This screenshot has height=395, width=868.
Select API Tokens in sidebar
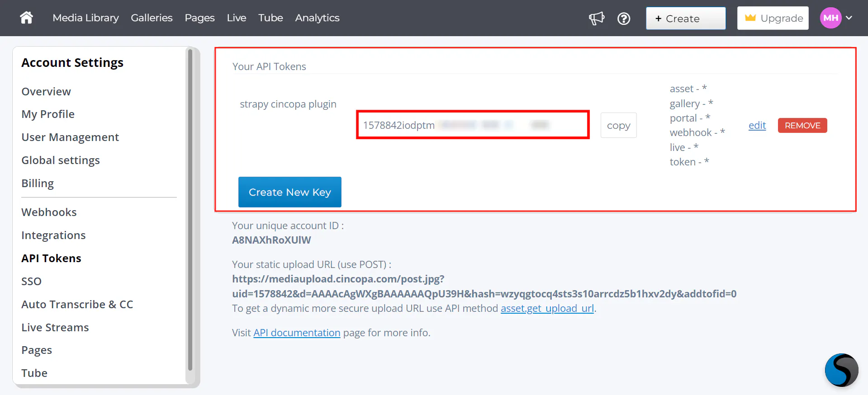tap(51, 259)
